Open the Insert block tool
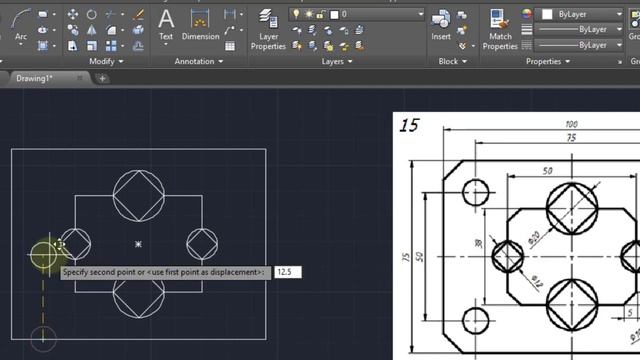The image size is (640, 360). pyautogui.click(x=441, y=24)
